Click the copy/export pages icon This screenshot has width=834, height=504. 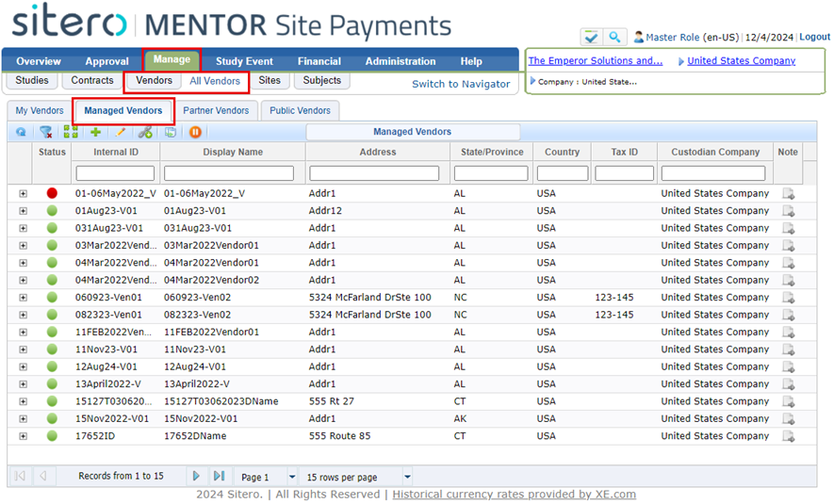171,132
